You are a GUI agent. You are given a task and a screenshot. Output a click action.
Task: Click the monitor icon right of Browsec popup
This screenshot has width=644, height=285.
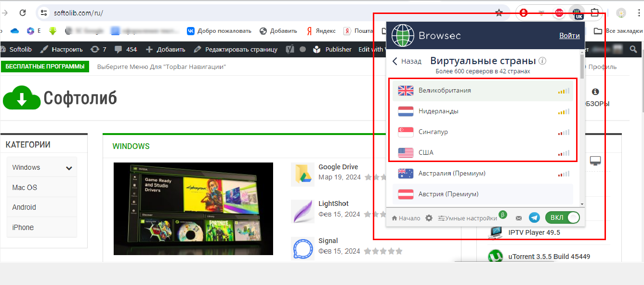(595, 161)
